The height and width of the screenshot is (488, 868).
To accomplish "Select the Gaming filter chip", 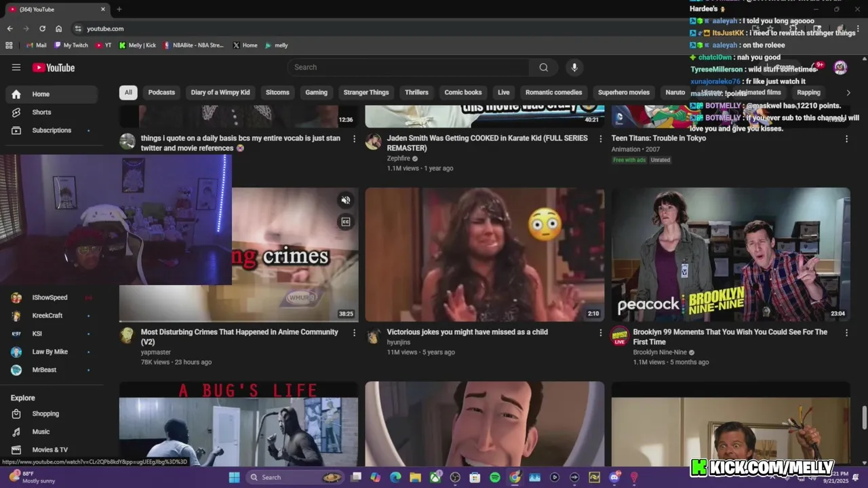I will click(x=316, y=92).
